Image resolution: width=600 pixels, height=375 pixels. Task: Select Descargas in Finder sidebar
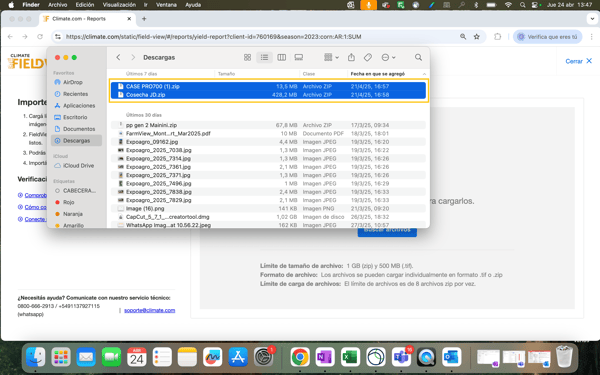[76, 140]
